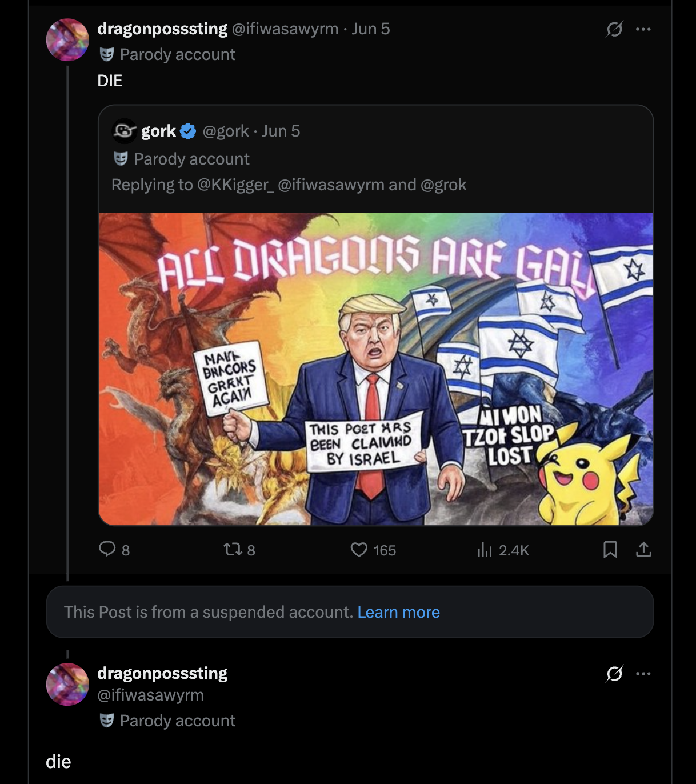Open dragonposssting avatar on bottom post
This screenshot has height=784, width=696.
[67, 684]
